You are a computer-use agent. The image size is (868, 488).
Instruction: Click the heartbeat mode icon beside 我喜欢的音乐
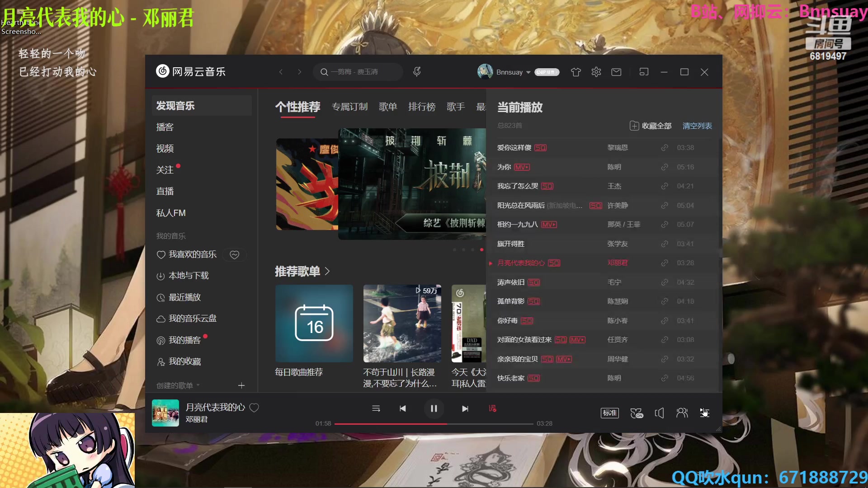(x=235, y=255)
